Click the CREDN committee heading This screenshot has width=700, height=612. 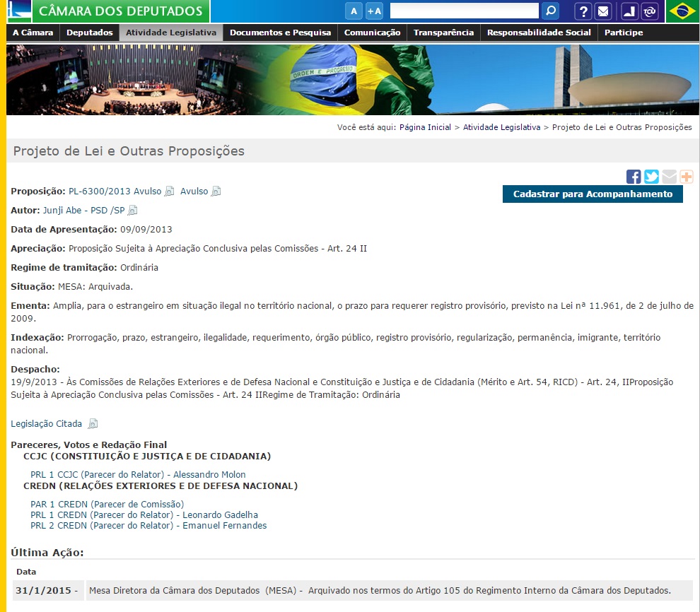coord(161,486)
